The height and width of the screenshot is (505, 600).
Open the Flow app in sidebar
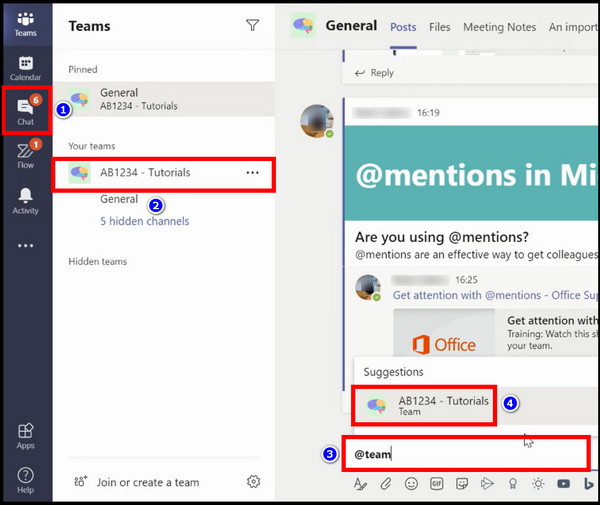tap(26, 156)
